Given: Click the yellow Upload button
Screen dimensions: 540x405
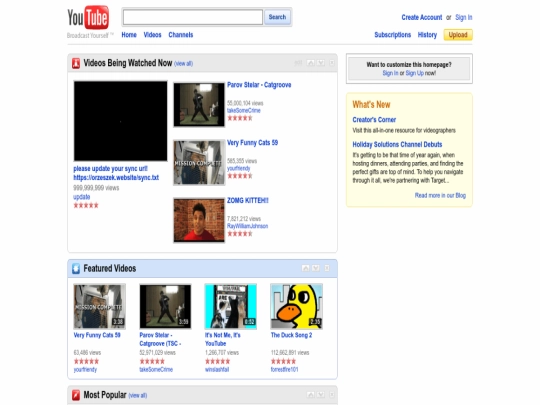Looking at the screenshot, I should coord(458,35).
